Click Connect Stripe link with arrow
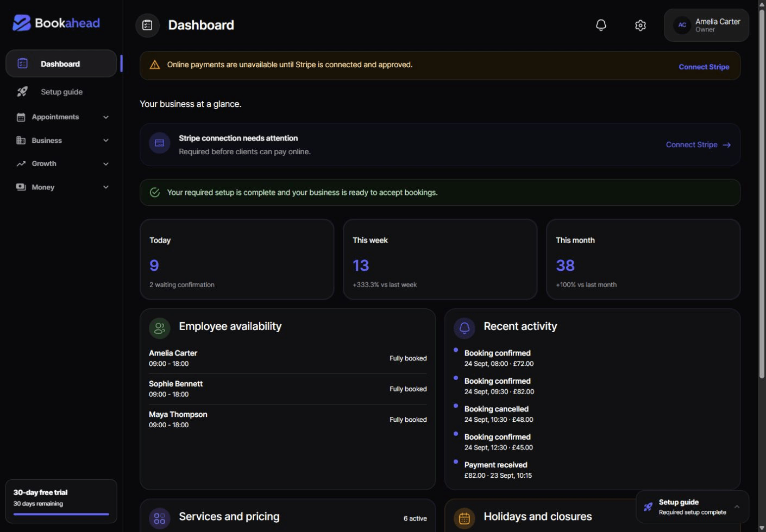Image resolution: width=766 pixels, height=532 pixels. 698,145
